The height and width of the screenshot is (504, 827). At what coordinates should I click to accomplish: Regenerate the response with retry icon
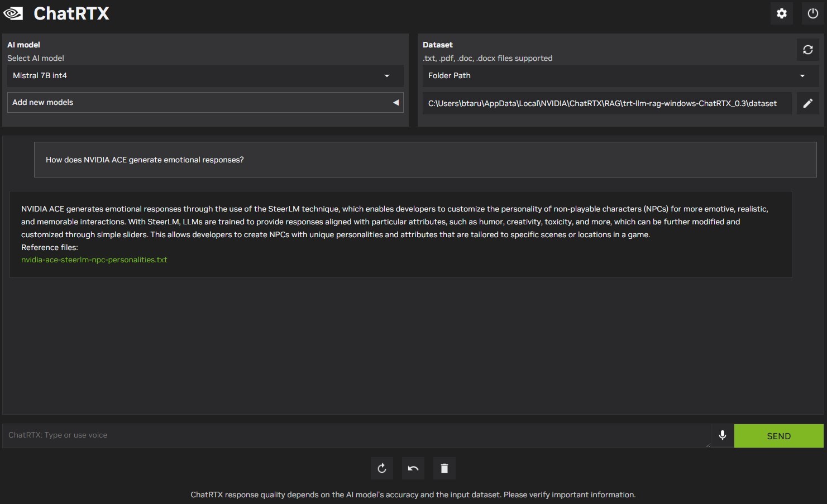tap(382, 468)
